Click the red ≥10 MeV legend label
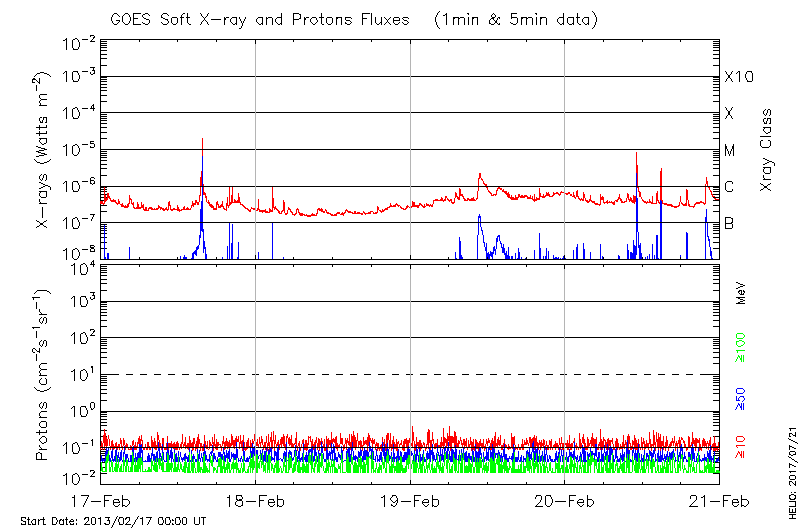800x530 pixels. pyautogui.click(x=742, y=446)
